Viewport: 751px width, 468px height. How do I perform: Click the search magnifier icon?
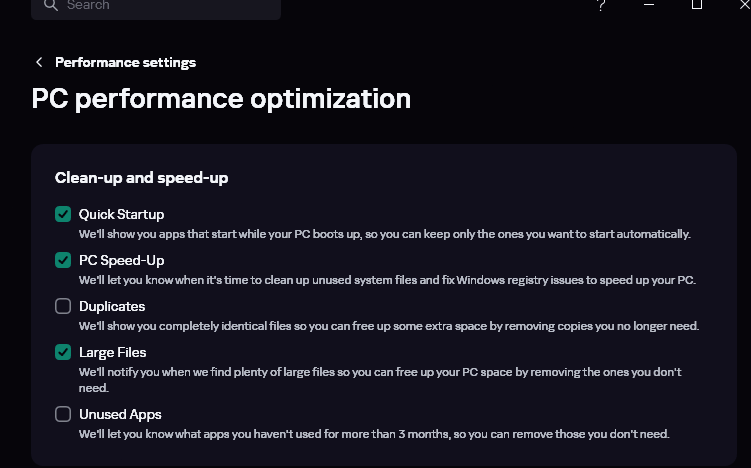(x=50, y=5)
